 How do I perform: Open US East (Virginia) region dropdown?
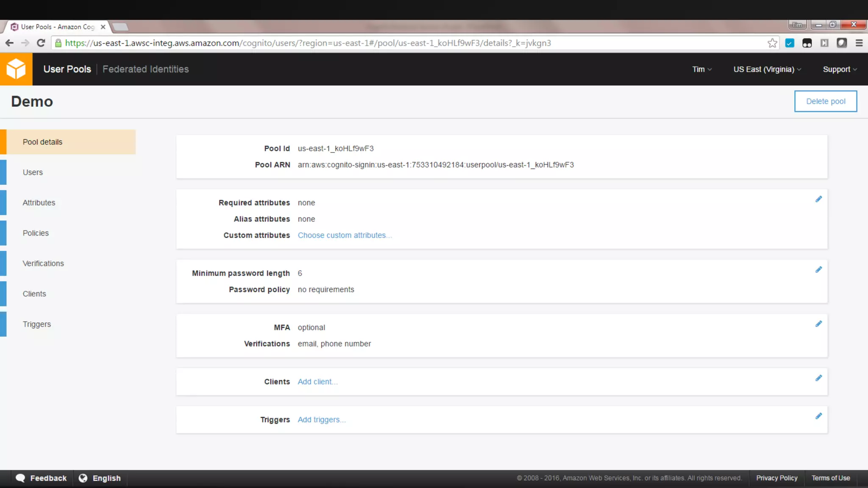767,69
